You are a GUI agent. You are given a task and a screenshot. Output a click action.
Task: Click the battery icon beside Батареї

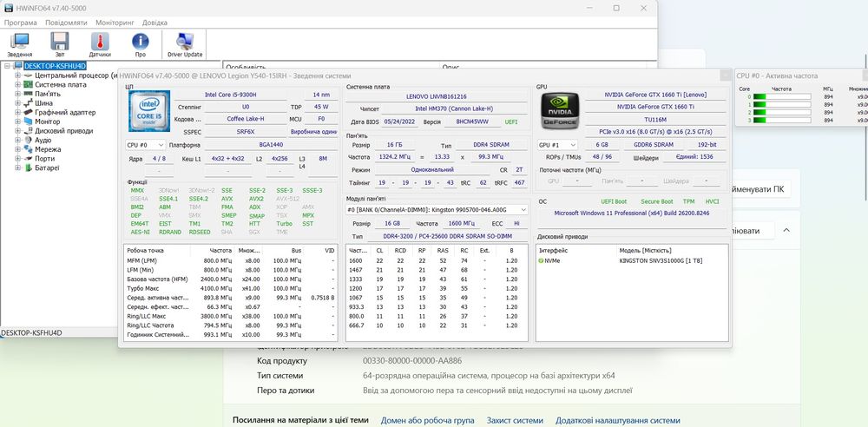point(28,168)
